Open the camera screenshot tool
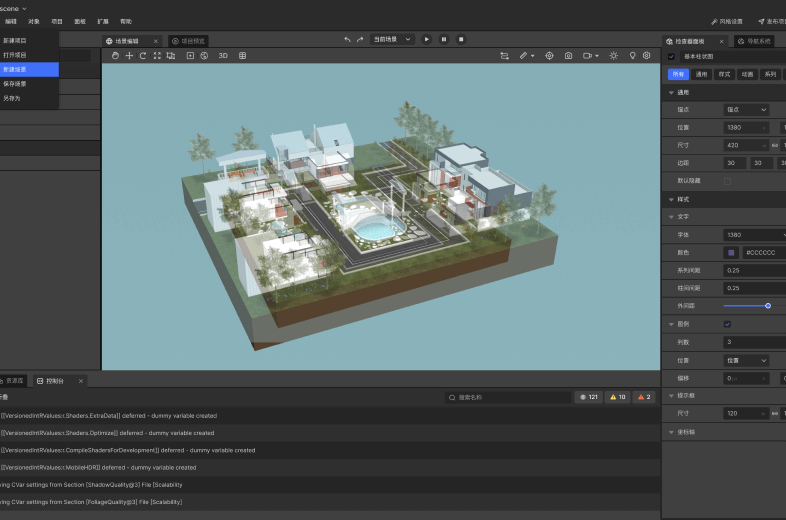 point(568,56)
